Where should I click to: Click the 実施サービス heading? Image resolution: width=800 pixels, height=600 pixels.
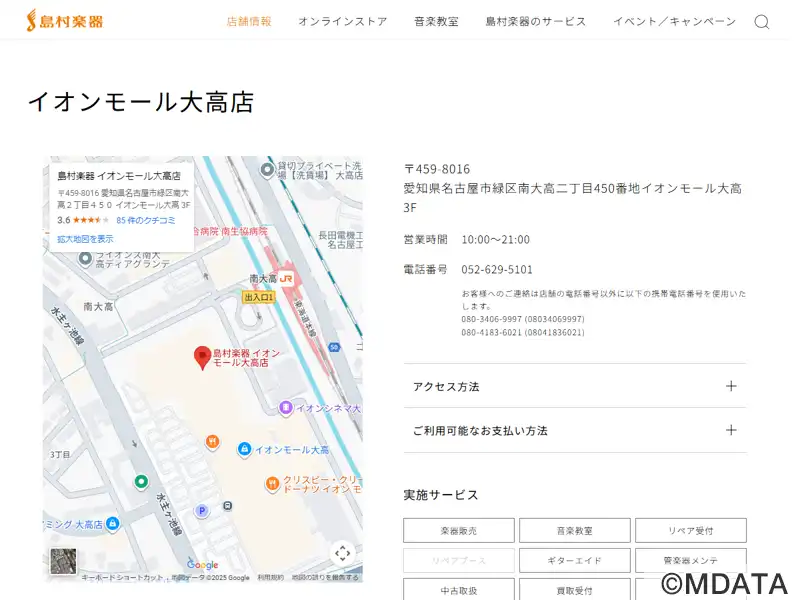click(x=441, y=495)
